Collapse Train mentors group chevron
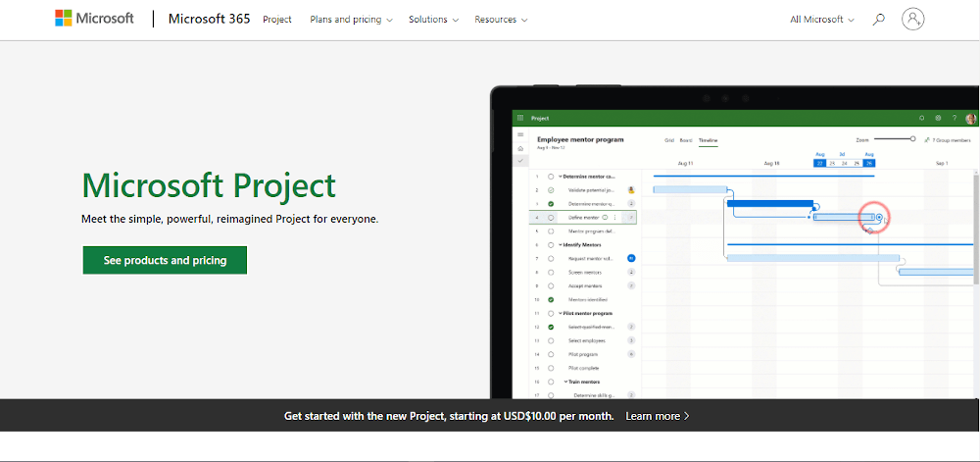Image resolution: width=980 pixels, height=462 pixels. pyautogui.click(x=565, y=382)
